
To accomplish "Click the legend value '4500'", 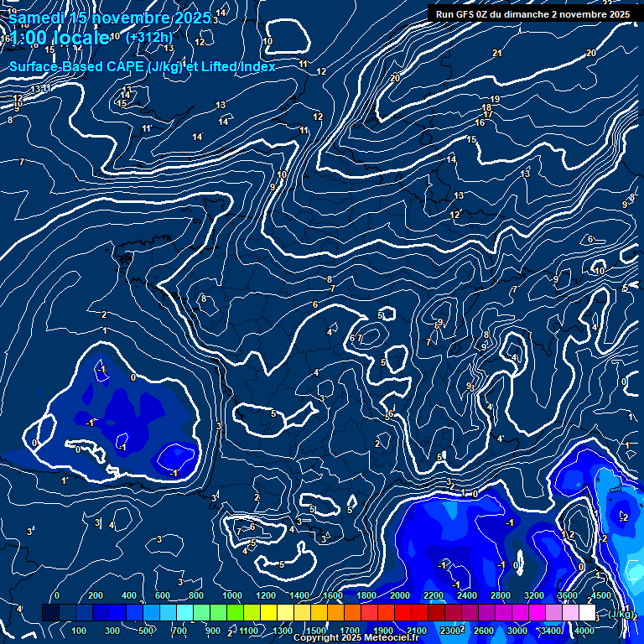I will (601, 595).
